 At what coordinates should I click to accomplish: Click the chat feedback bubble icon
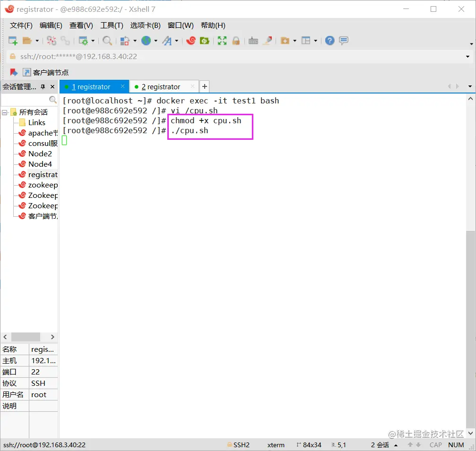pyautogui.click(x=344, y=40)
